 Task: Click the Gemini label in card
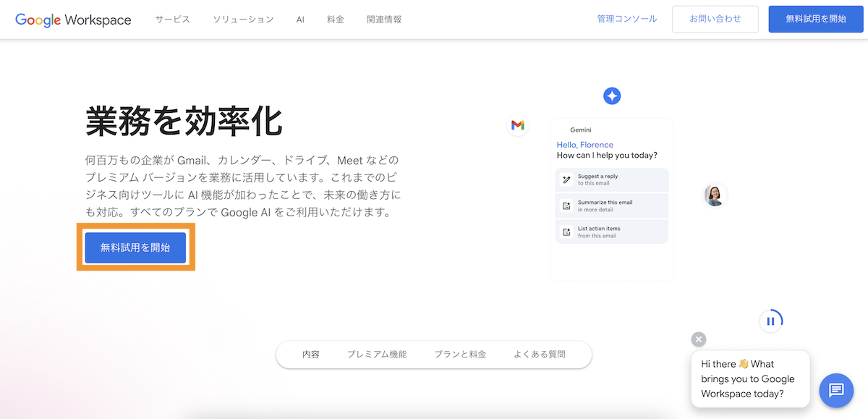581,130
